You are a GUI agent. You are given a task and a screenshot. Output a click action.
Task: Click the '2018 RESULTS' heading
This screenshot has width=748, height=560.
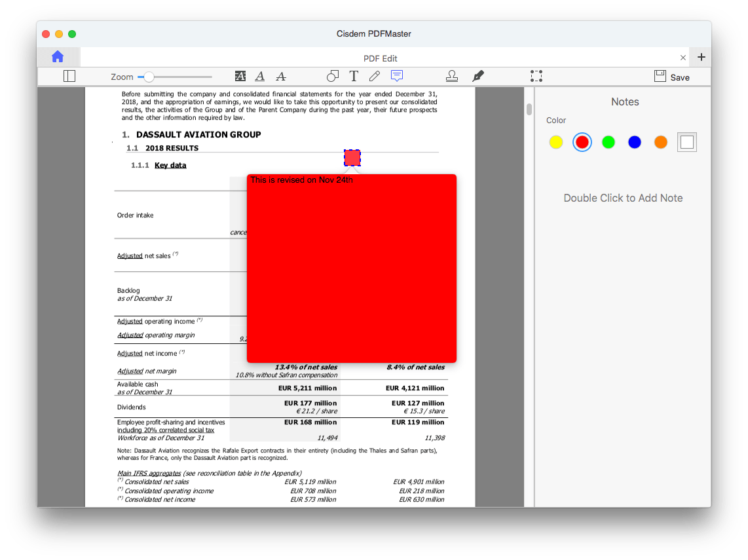(x=172, y=148)
